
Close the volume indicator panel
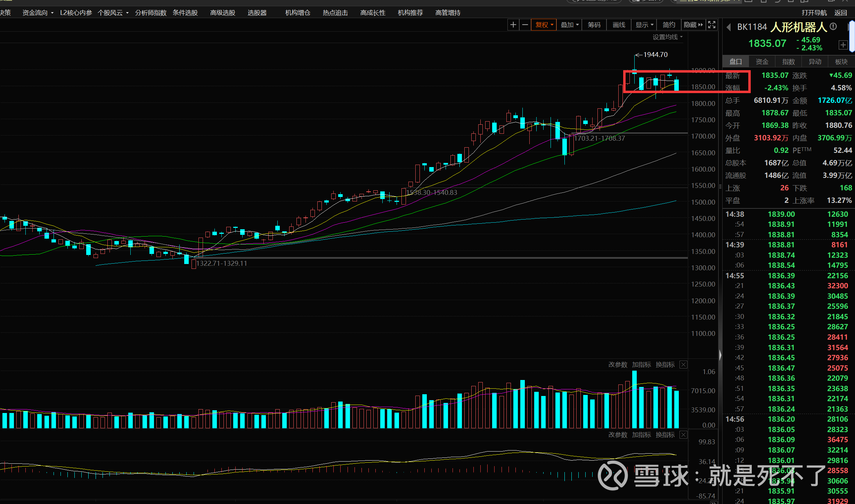coord(683,365)
